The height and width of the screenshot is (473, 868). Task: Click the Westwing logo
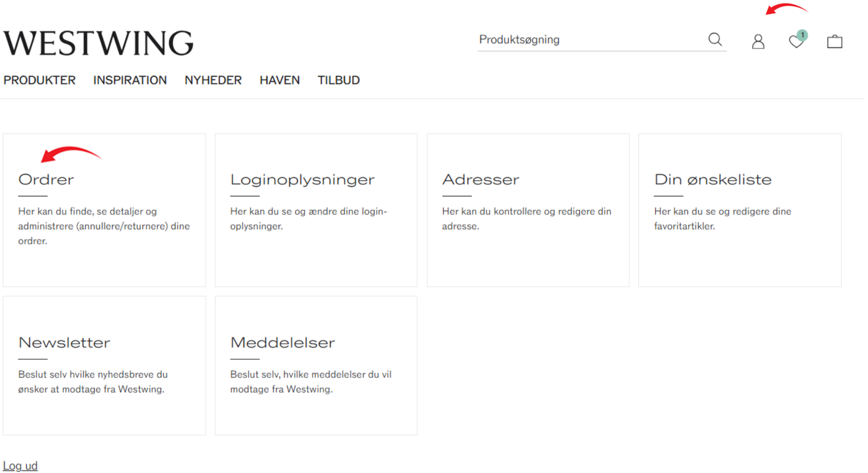click(99, 43)
